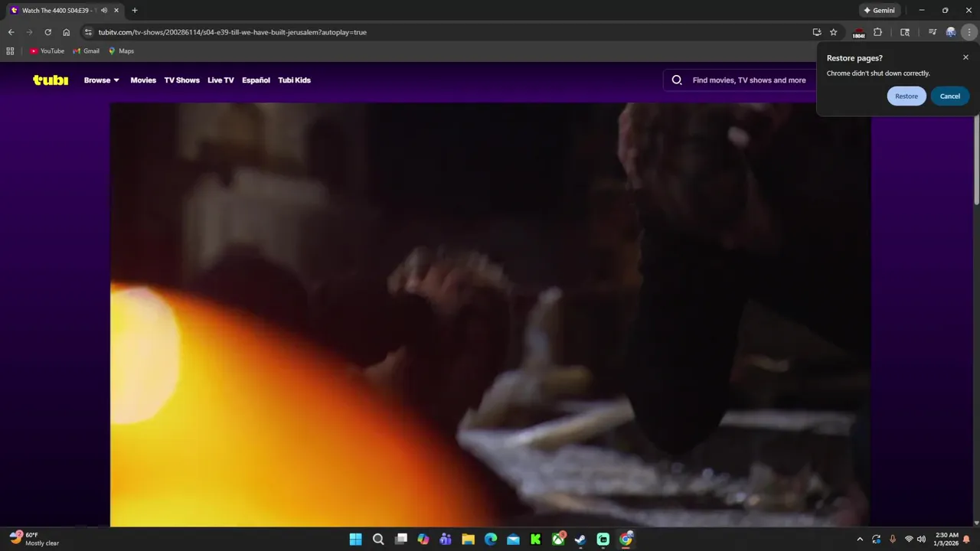Open the TV Shows section
980x551 pixels.
(x=181, y=80)
